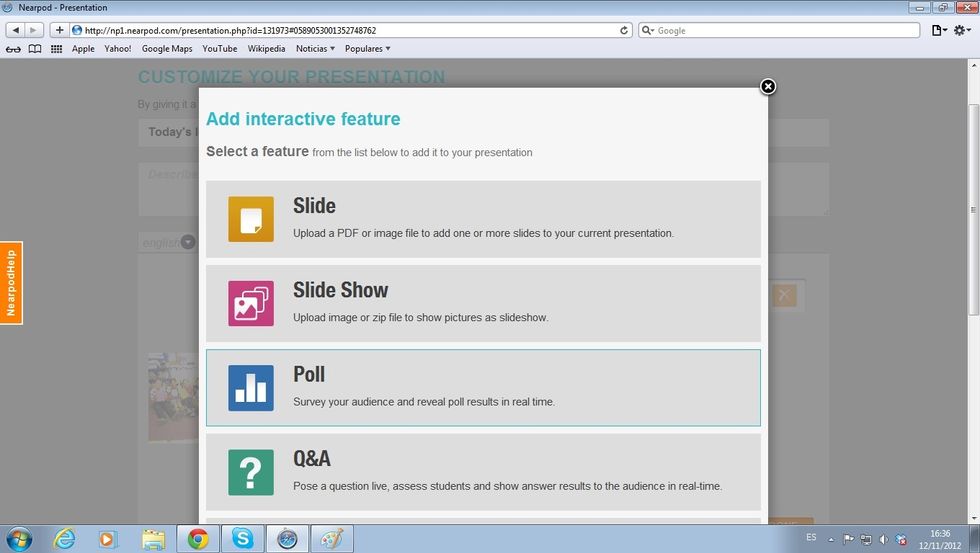Click the pink Slide Show pictures icon
This screenshot has height=553, width=980.
(251, 304)
